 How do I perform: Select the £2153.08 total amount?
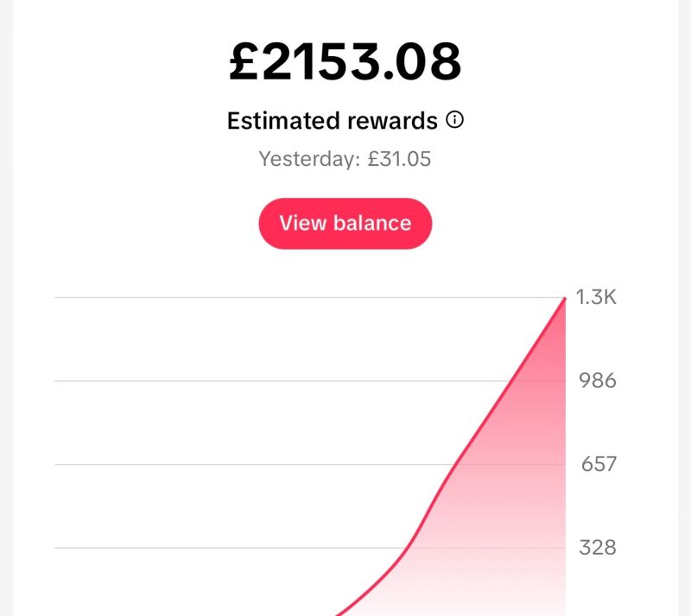click(345, 62)
